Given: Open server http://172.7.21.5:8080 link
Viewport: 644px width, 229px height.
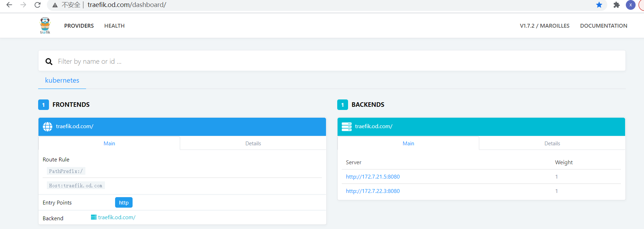Looking at the screenshot, I should pos(373,176).
